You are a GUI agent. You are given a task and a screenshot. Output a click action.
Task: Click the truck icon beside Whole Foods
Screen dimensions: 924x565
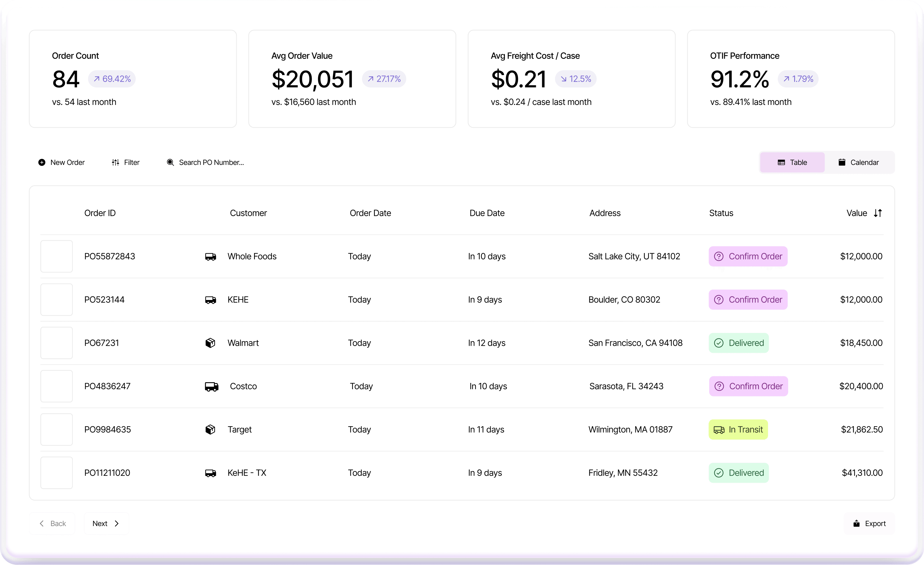point(211,256)
